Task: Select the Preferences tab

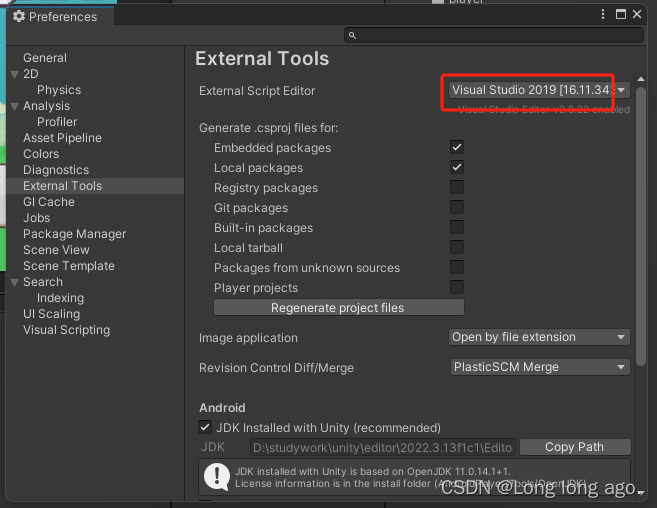Action: (59, 16)
